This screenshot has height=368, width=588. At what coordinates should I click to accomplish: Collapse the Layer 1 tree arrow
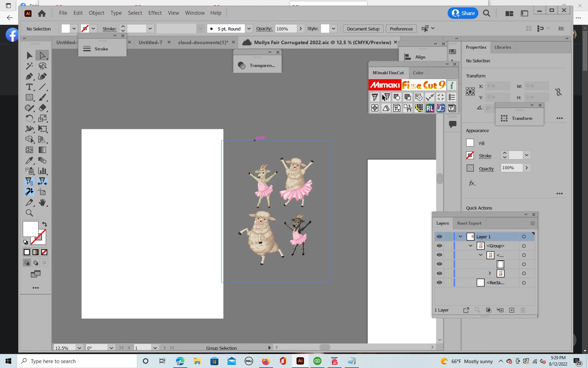(461, 237)
